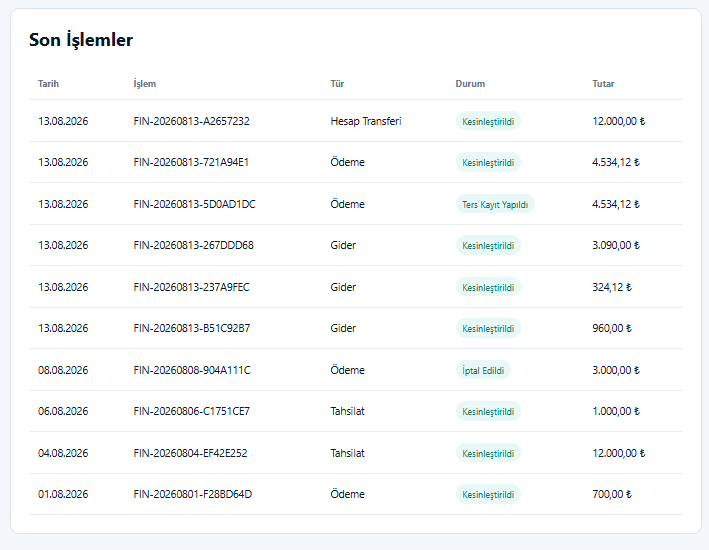709x550 pixels.
Task: Click the Tutar column header
Action: click(603, 84)
